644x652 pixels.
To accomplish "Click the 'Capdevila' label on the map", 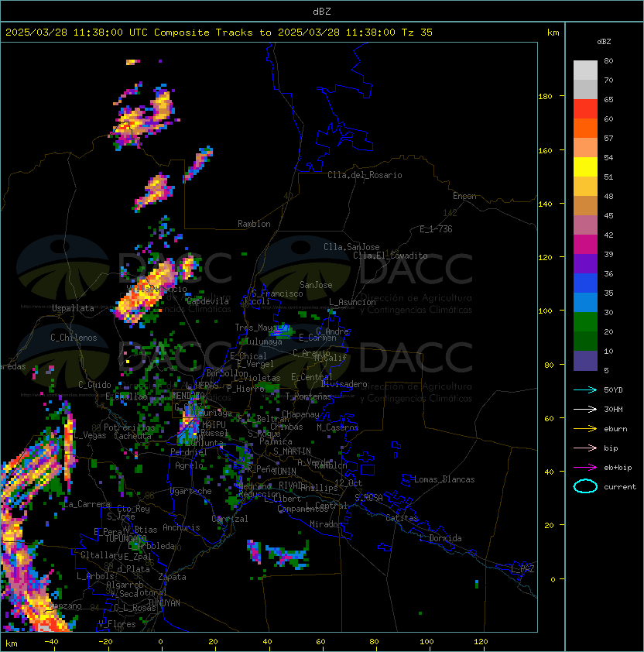I will pyautogui.click(x=207, y=301).
